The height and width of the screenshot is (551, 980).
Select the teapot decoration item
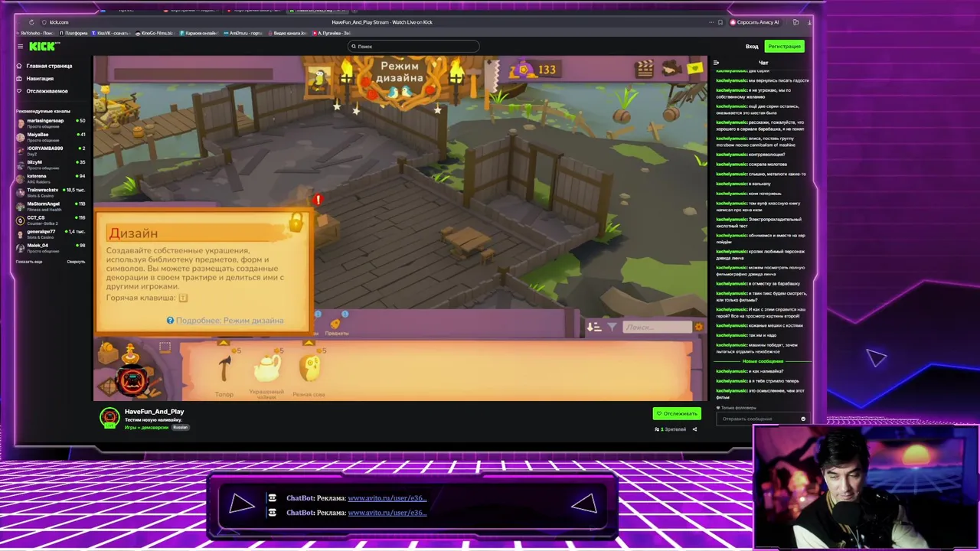coord(266,368)
